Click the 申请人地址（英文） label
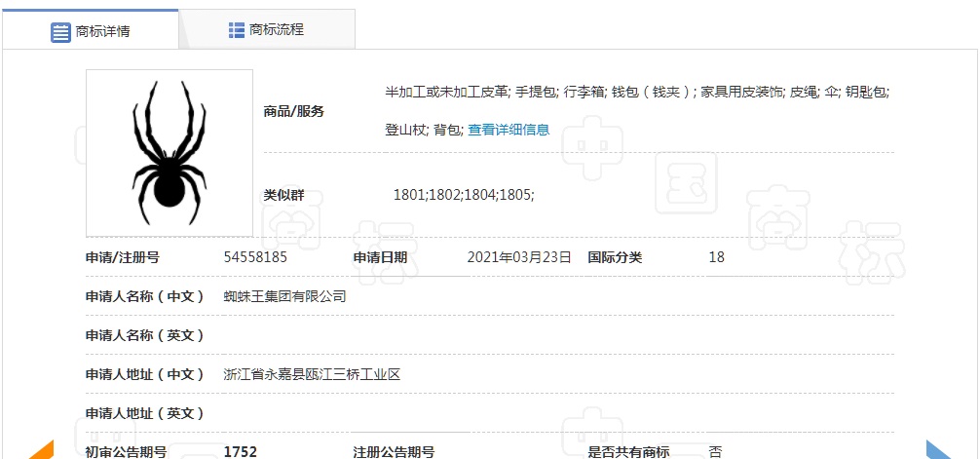Screen dimensions: 980x459 tap(145, 413)
